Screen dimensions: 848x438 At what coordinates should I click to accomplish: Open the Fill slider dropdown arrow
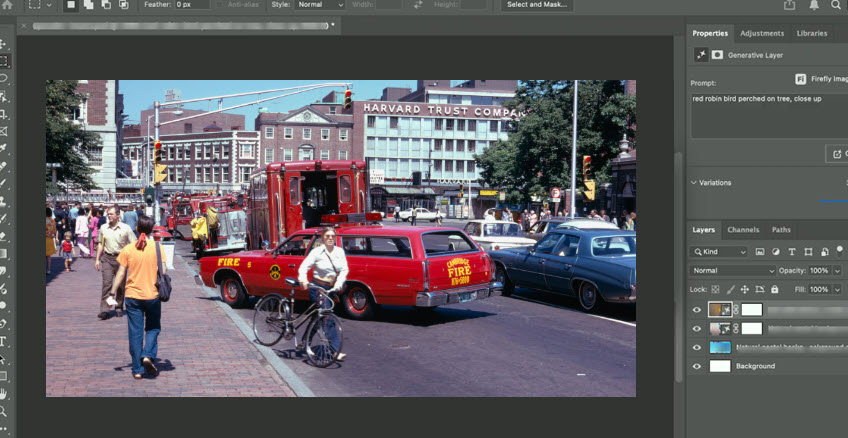pyautogui.click(x=837, y=289)
